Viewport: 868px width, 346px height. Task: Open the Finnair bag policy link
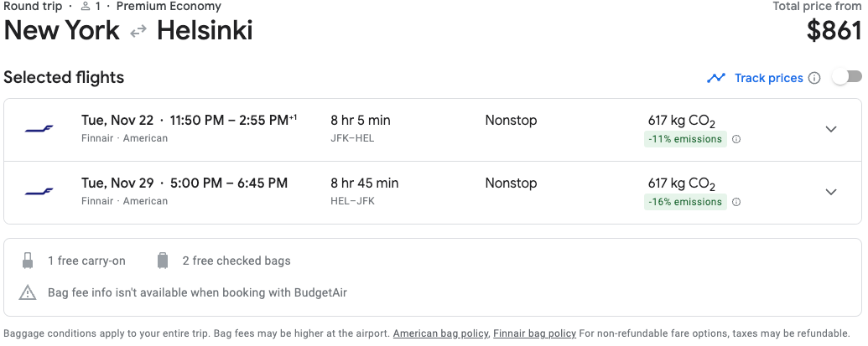[534, 333]
